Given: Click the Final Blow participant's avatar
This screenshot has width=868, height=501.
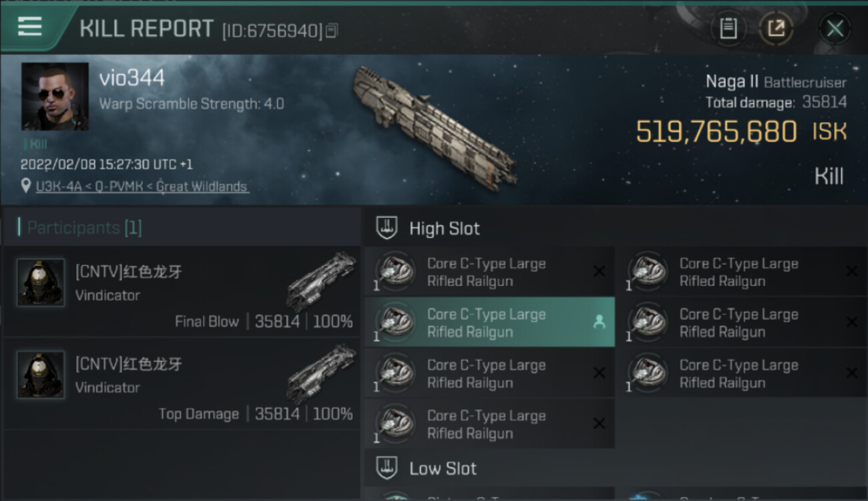Looking at the screenshot, I should 41,283.
